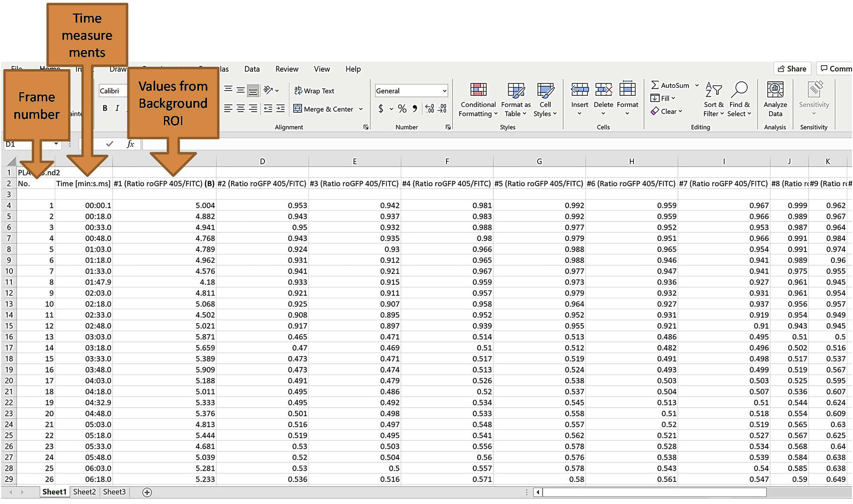Toggle Italic formatting

tap(117, 108)
